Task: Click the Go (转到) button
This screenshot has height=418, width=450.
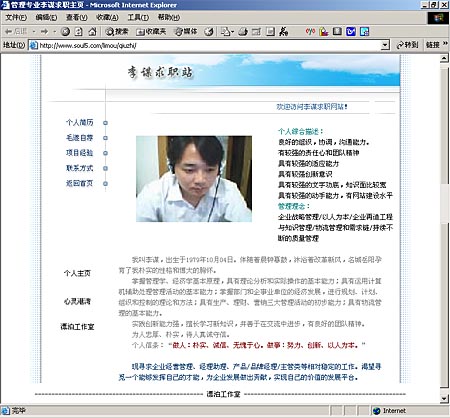Action: point(407,45)
